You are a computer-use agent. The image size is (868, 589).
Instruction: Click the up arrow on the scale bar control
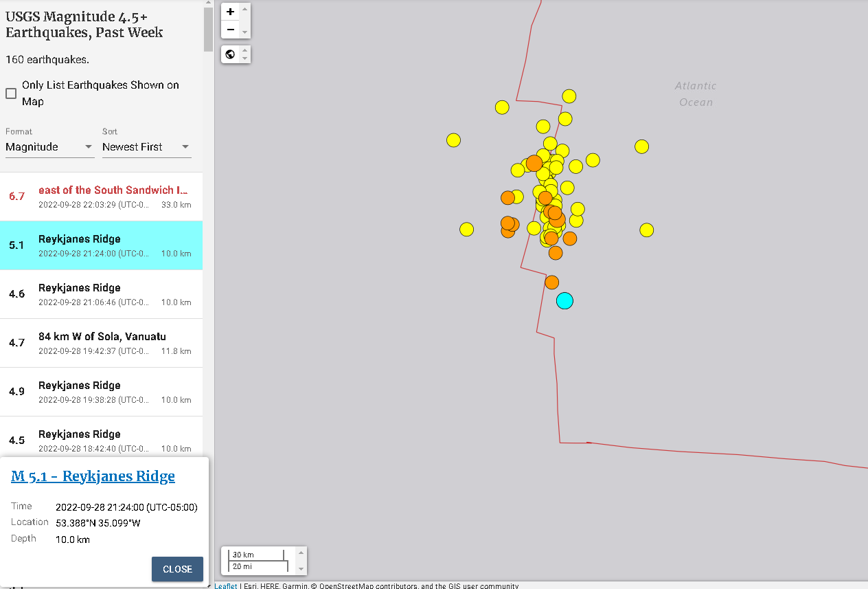tap(301, 552)
